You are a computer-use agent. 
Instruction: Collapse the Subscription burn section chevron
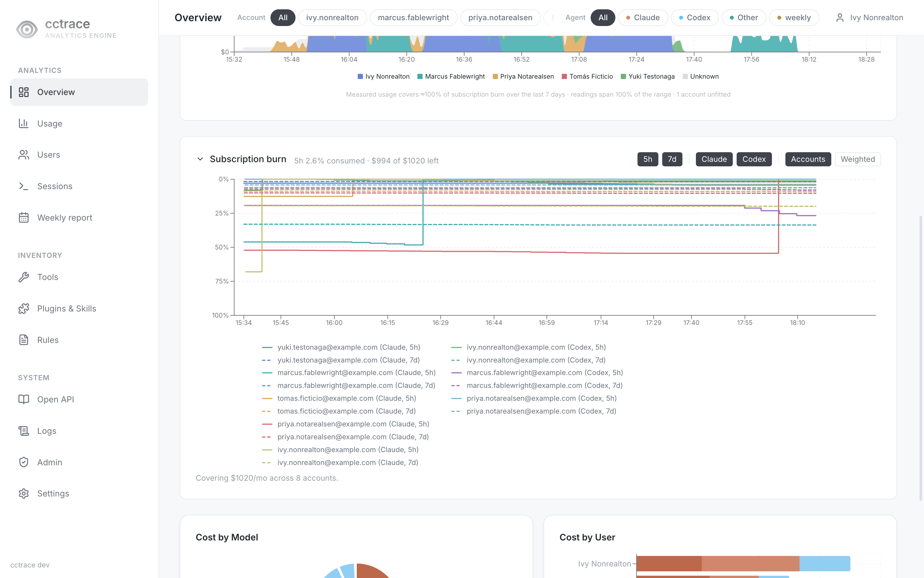click(200, 159)
